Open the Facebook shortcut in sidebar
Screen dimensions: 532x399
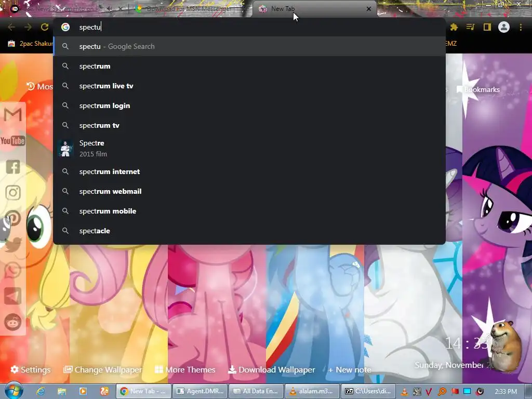[13, 167]
